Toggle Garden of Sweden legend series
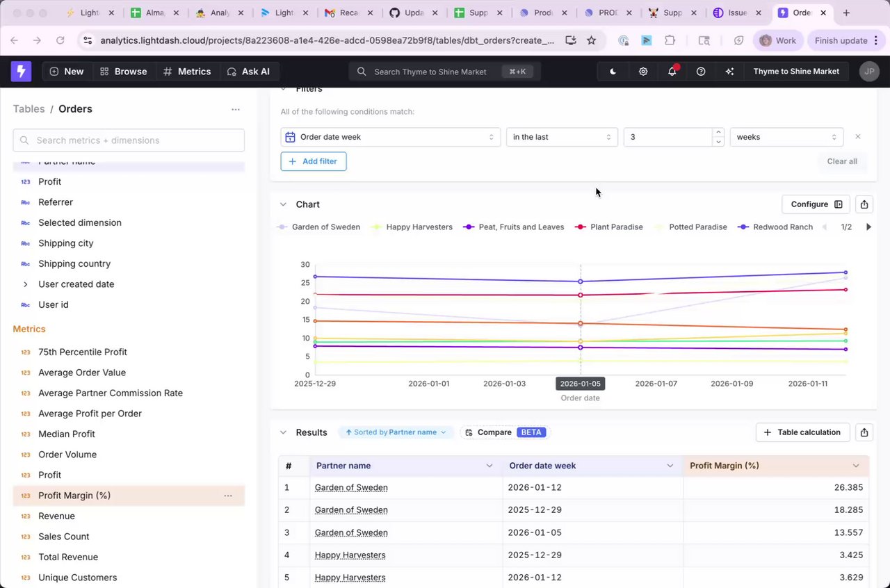 (x=318, y=227)
